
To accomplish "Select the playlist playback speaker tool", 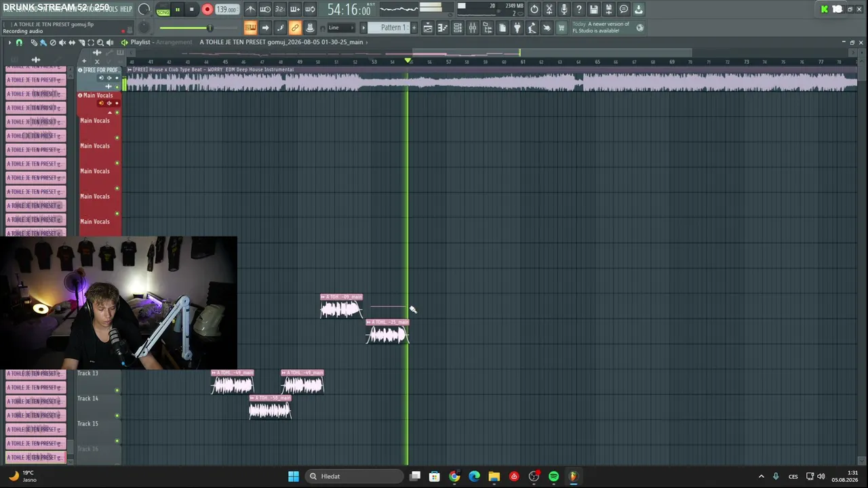I will point(110,42).
